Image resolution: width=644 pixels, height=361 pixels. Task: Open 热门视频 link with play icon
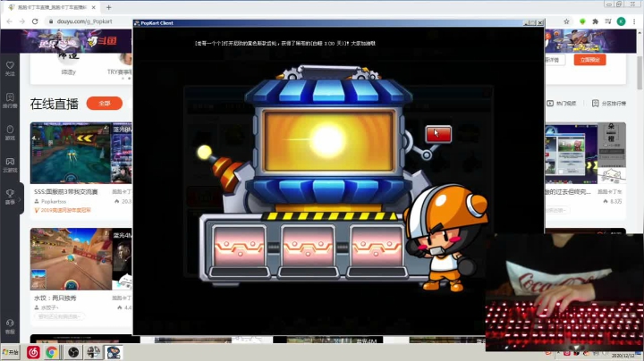[561, 104]
